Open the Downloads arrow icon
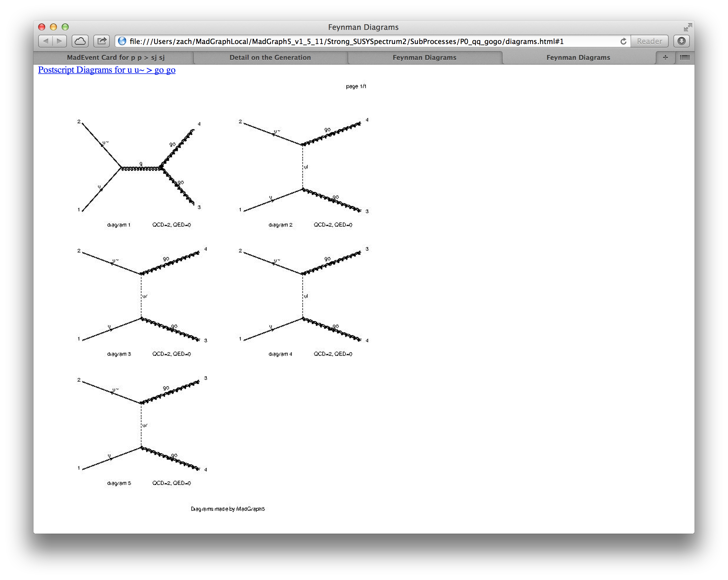Screen dimensions: 728x580 coord(681,41)
